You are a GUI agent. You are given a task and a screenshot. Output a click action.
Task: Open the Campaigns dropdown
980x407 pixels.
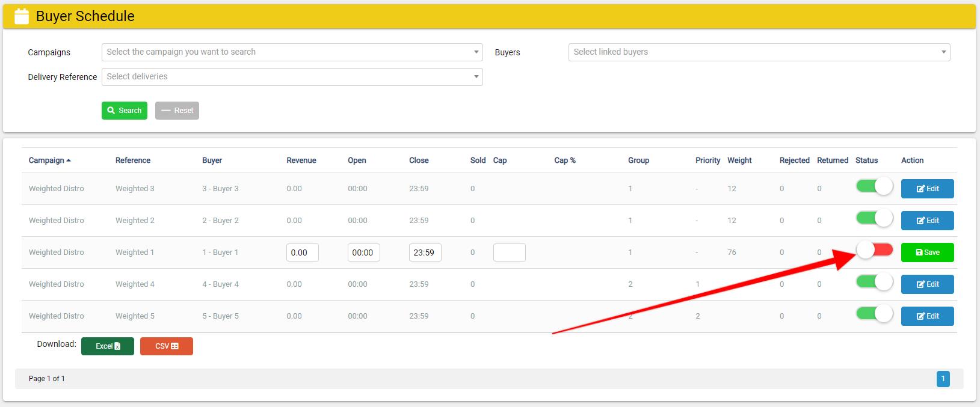tap(292, 52)
